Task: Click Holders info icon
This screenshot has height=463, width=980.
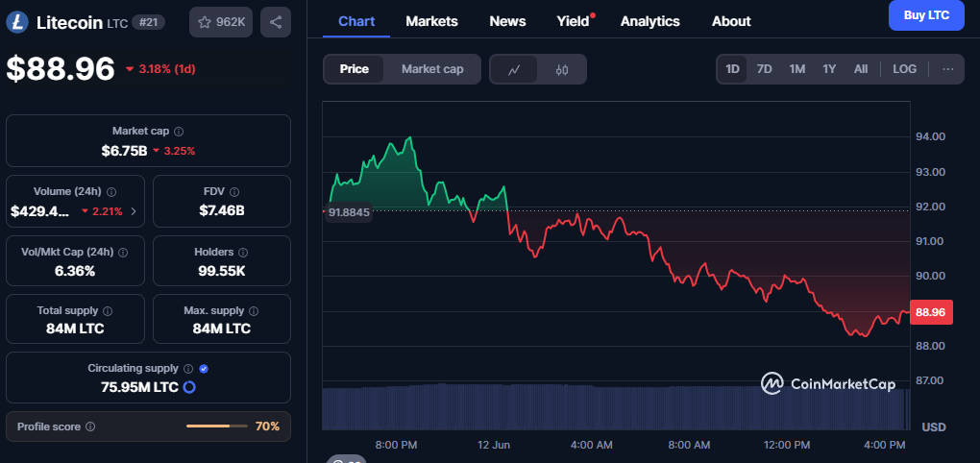Action: 243,253
